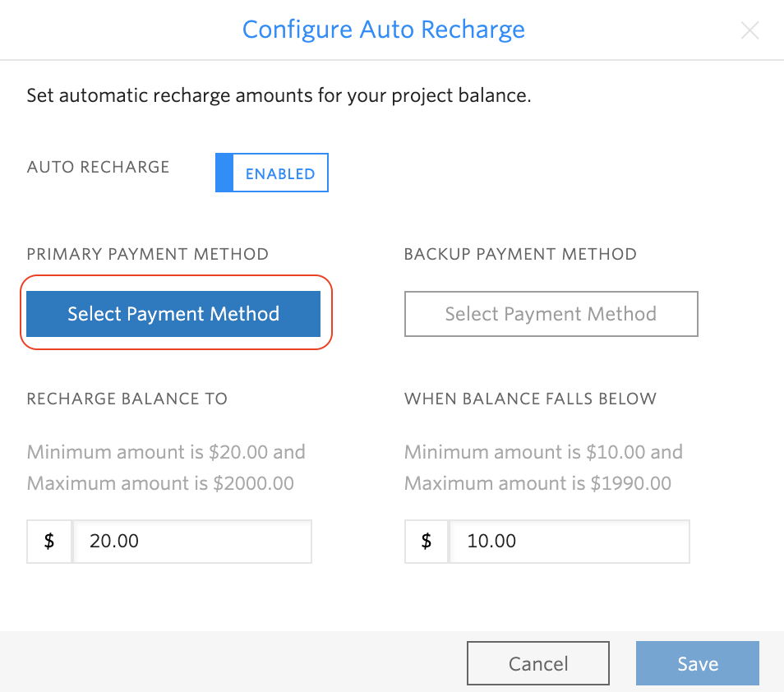Viewport: 784px width, 692px height.
Task: Click backup Select Payment Method button
Action: 551,313
